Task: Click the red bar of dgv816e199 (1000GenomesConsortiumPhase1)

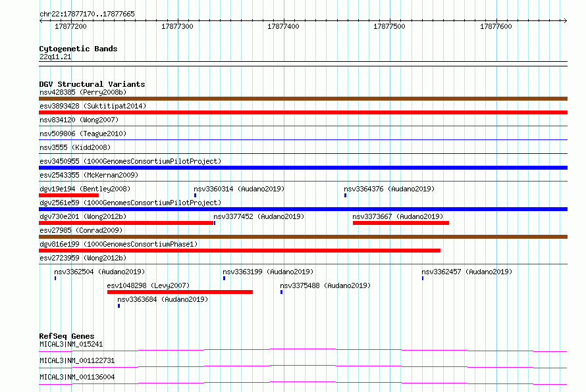Action: pos(240,251)
